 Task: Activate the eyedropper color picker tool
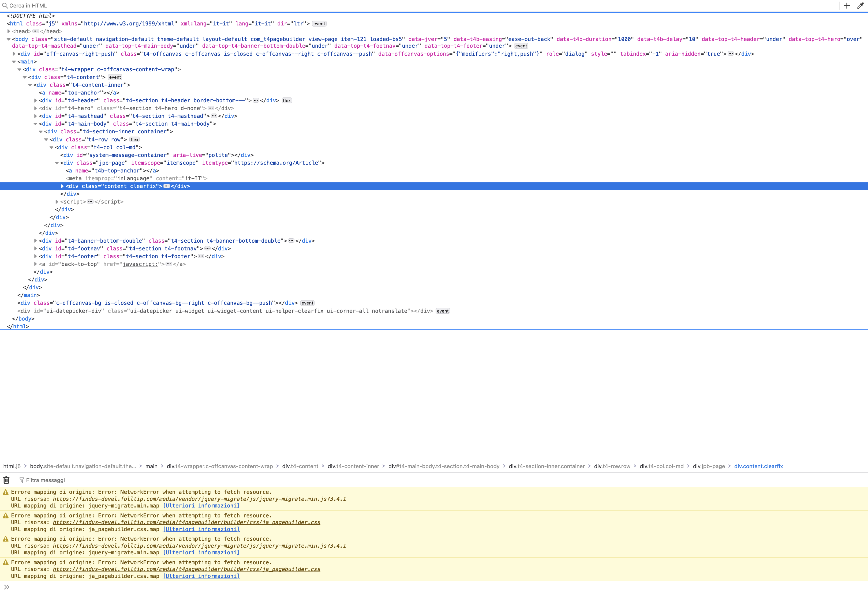pos(860,6)
